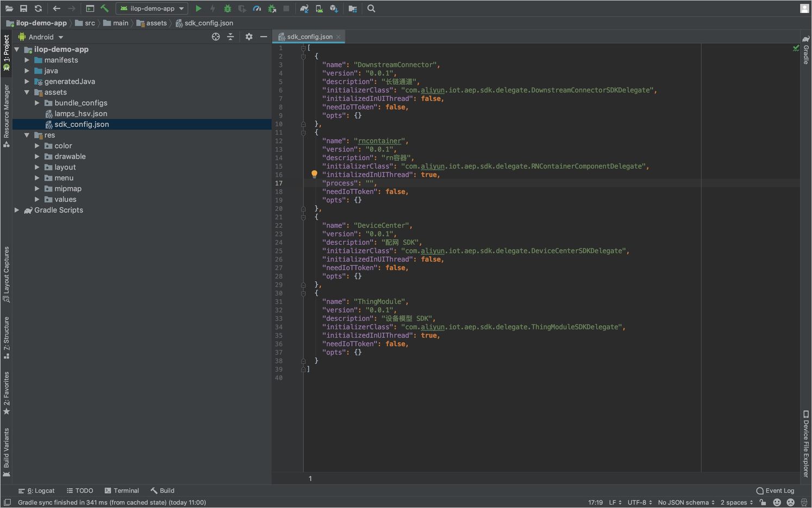Click the Scroll from Source target icon
Image resolution: width=812 pixels, height=508 pixels.
click(216, 37)
